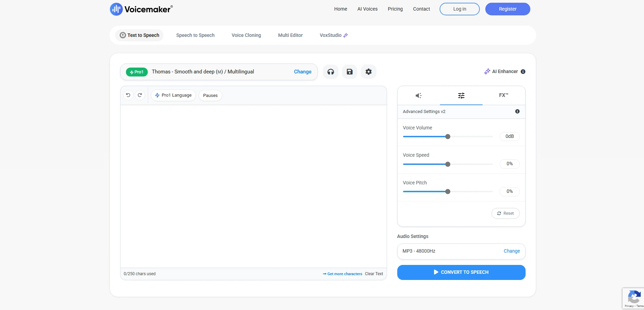The width and height of the screenshot is (644, 310).
Task: Click the save floppy disk icon
Action: tap(349, 72)
